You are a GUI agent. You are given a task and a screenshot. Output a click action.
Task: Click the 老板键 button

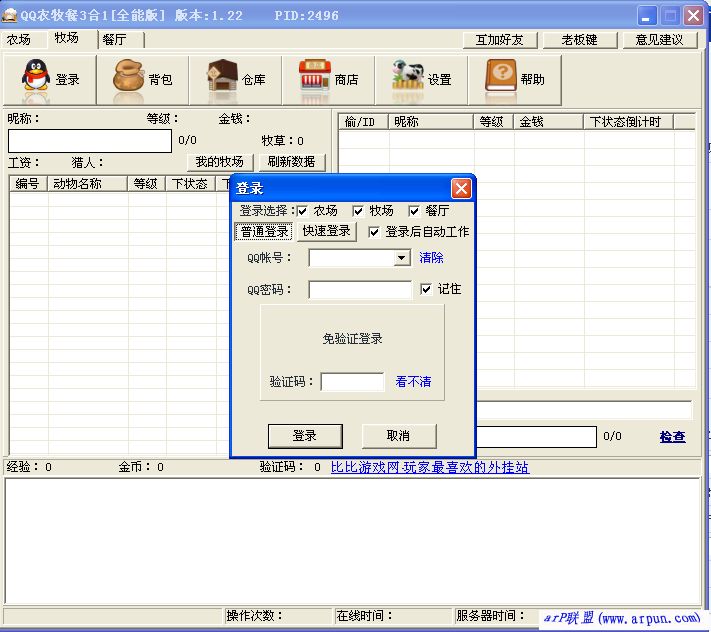click(x=580, y=40)
